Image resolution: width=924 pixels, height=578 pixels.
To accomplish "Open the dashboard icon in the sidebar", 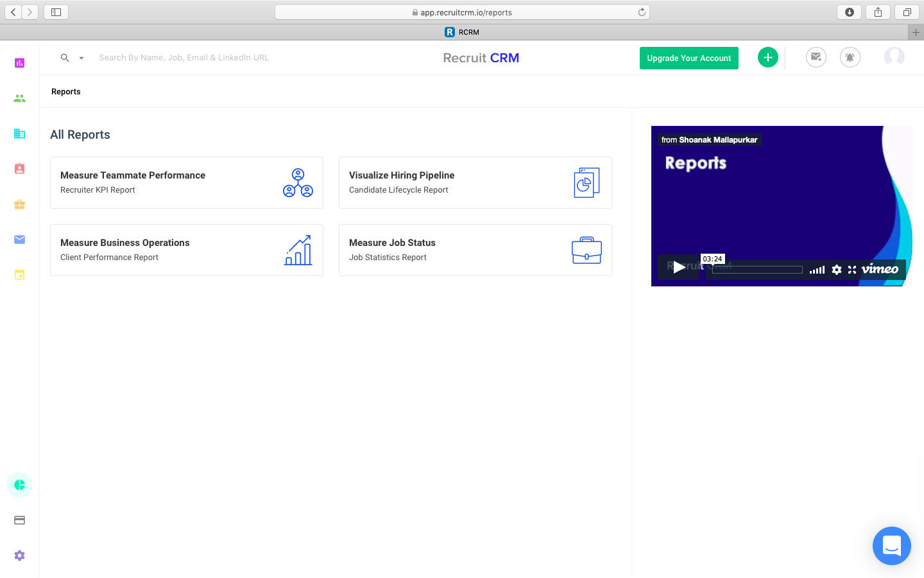I will [x=19, y=63].
